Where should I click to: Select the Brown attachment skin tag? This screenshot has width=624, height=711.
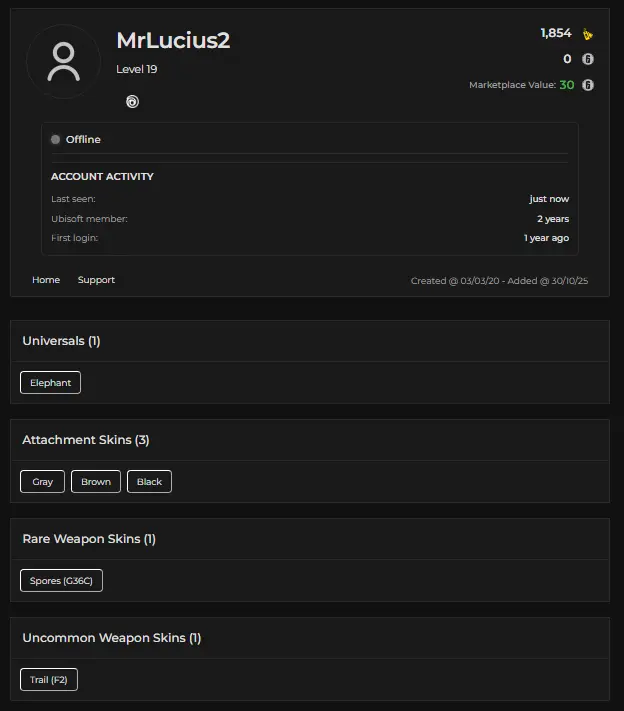point(96,482)
